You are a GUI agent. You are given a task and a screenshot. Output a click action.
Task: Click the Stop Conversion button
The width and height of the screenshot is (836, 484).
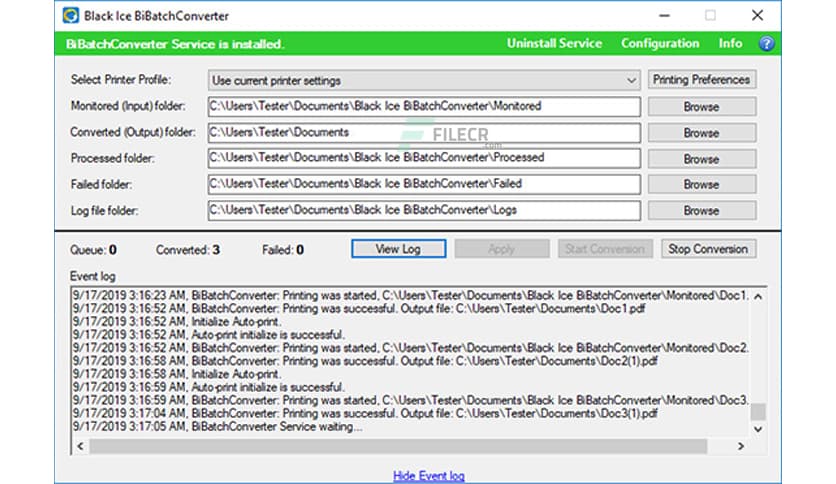708,249
